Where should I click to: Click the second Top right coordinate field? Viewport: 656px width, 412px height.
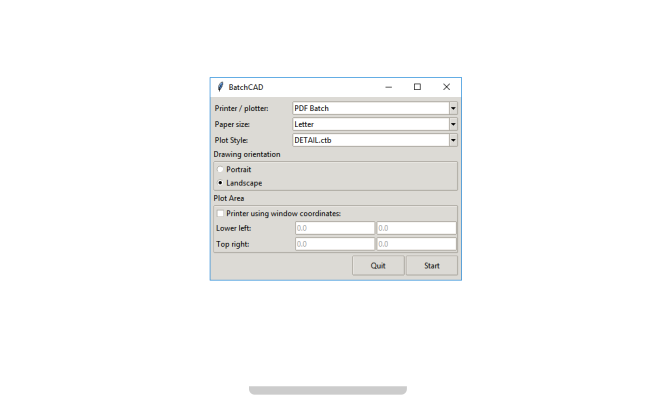click(x=416, y=244)
